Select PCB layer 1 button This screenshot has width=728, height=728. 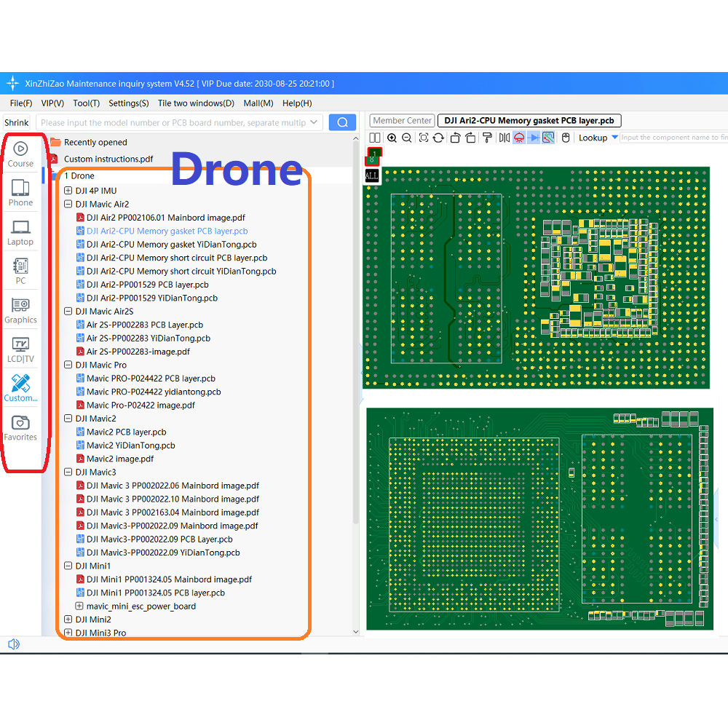[375, 152]
